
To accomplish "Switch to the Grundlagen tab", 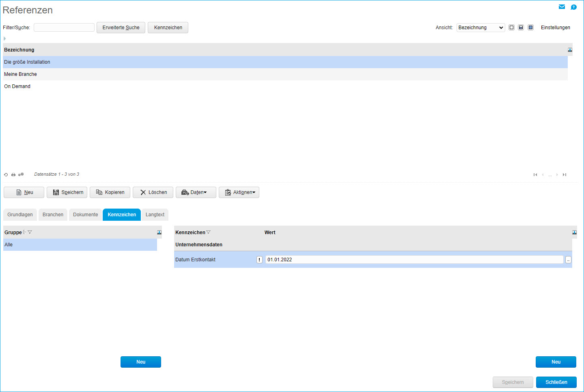I will click(20, 215).
